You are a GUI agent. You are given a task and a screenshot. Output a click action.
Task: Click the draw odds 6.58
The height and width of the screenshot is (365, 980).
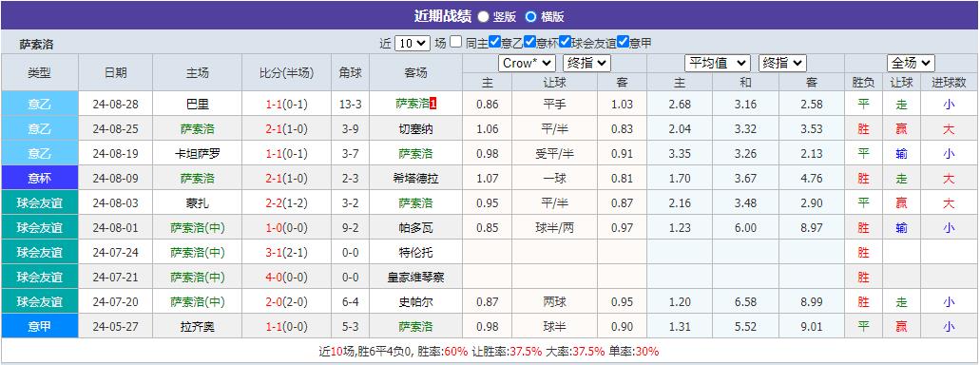(745, 302)
